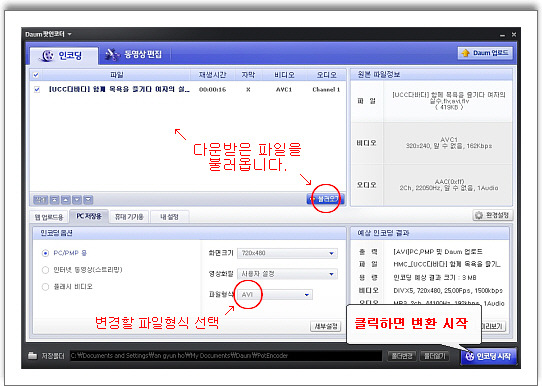542x386 pixels.
Task: Start encoding with 인코딩 시작 button
Action: pos(488,356)
